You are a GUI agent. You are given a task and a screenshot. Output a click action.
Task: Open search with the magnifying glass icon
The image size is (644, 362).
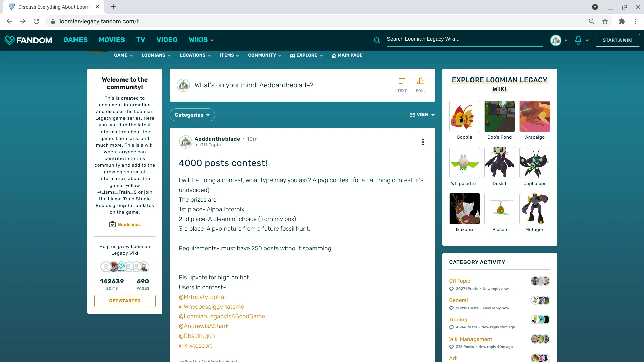coord(377,40)
